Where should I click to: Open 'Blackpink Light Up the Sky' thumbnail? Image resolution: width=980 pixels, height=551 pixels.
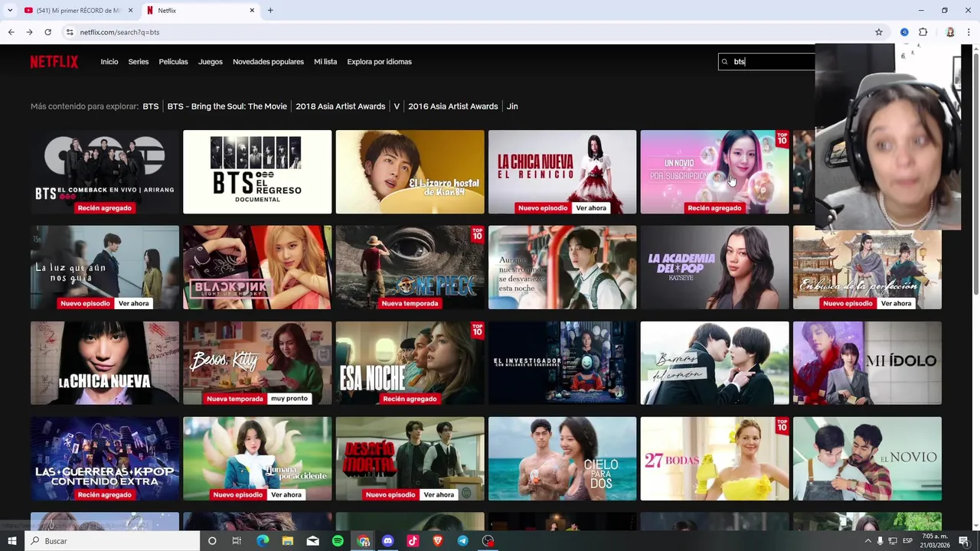(x=257, y=267)
